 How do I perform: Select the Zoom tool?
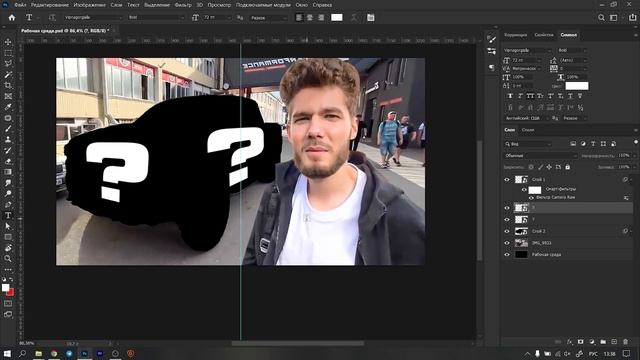click(8, 258)
